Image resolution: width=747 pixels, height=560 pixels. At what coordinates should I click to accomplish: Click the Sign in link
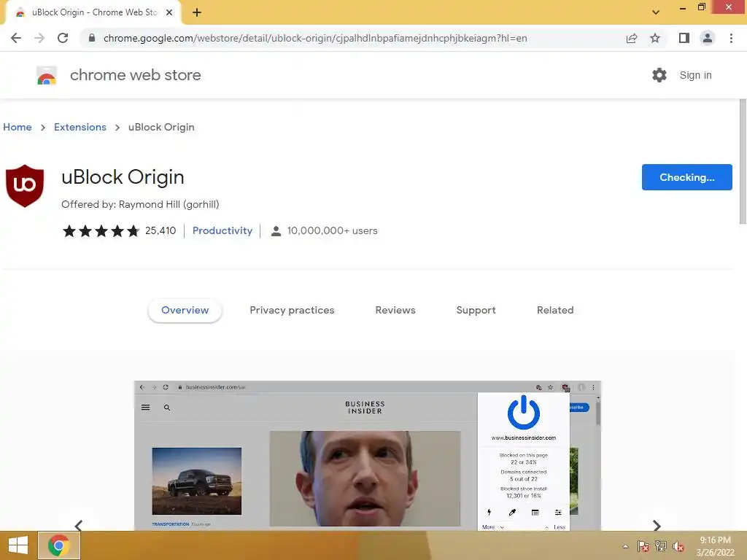(695, 75)
